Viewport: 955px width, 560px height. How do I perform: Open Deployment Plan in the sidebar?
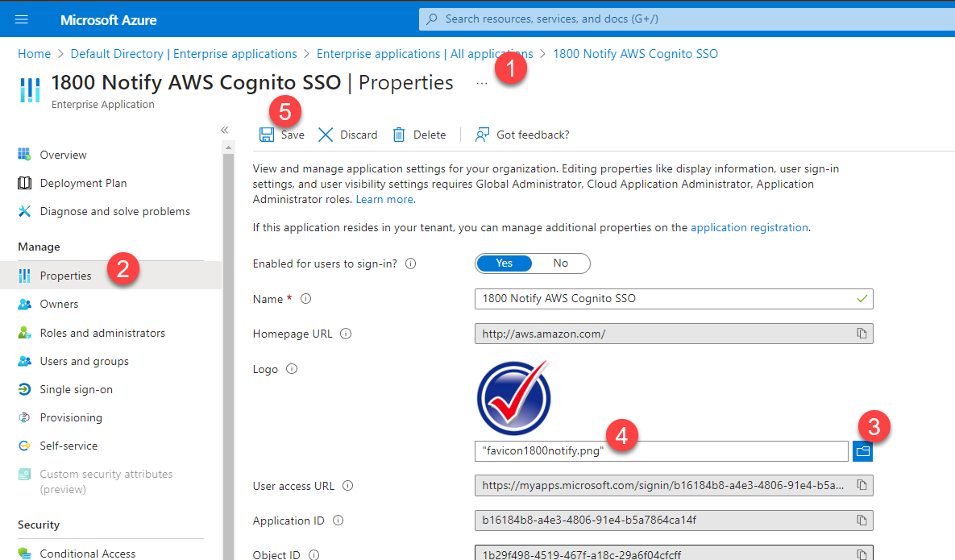[83, 183]
